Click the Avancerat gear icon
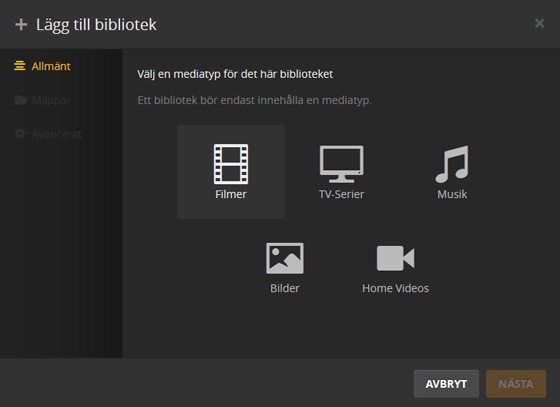The width and height of the screenshot is (560, 407). 20,134
